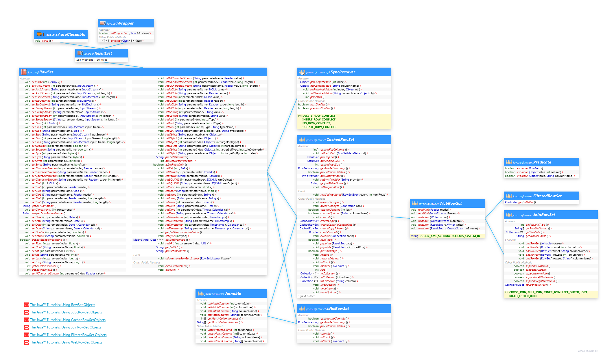Click the Predicate class title
Image resolution: width=614 pixels, height=364 pixels.
542,162
